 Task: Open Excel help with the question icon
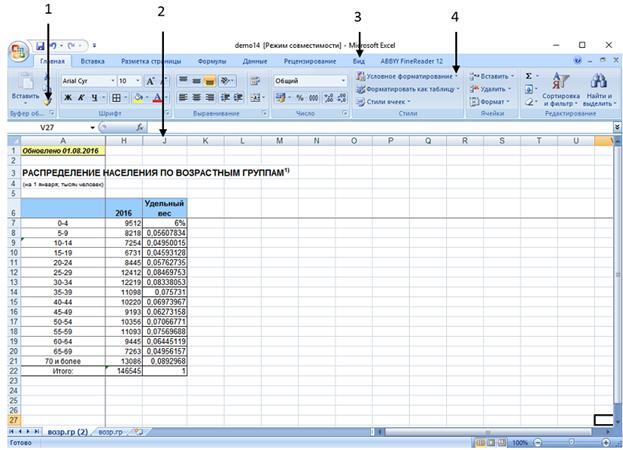pyautogui.click(x=578, y=61)
